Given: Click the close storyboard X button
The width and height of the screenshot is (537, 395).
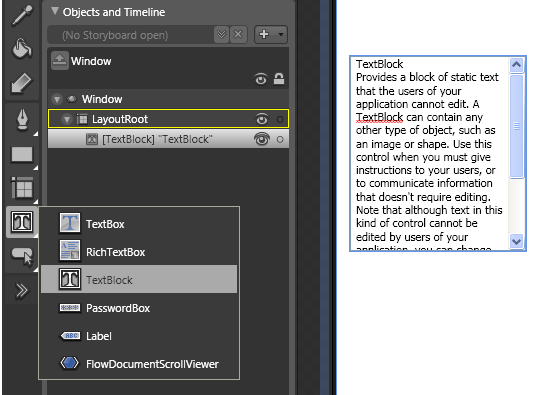Looking at the screenshot, I should tap(238, 34).
